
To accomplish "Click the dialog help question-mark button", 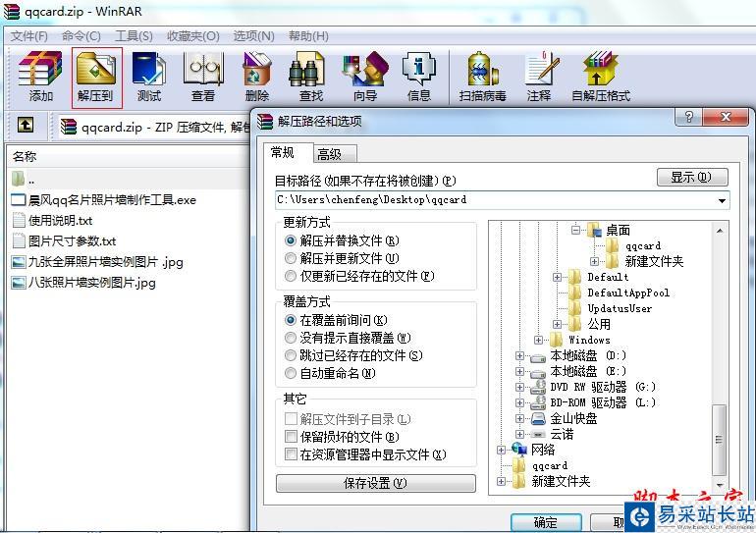I will (x=689, y=116).
